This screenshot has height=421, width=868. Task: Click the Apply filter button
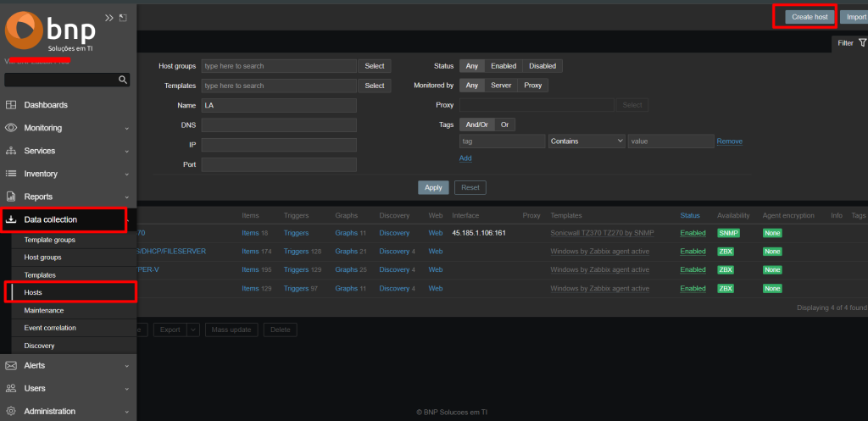pyautogui.click(x=432, y=187)
